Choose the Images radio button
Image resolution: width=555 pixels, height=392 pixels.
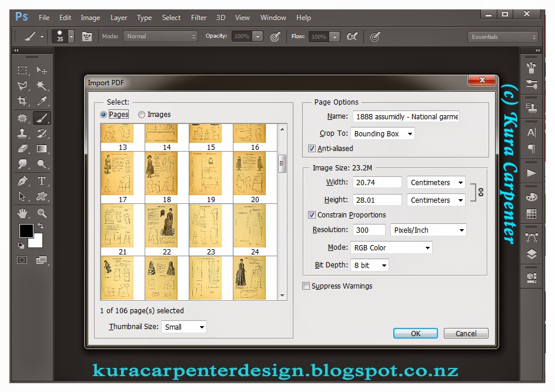click(x=142, y=115)
